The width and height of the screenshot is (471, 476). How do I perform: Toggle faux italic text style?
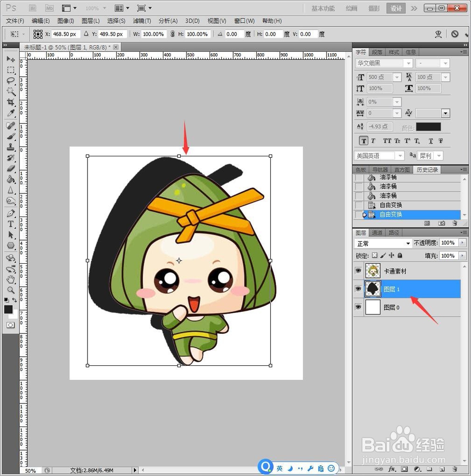[x=373, y=141]
